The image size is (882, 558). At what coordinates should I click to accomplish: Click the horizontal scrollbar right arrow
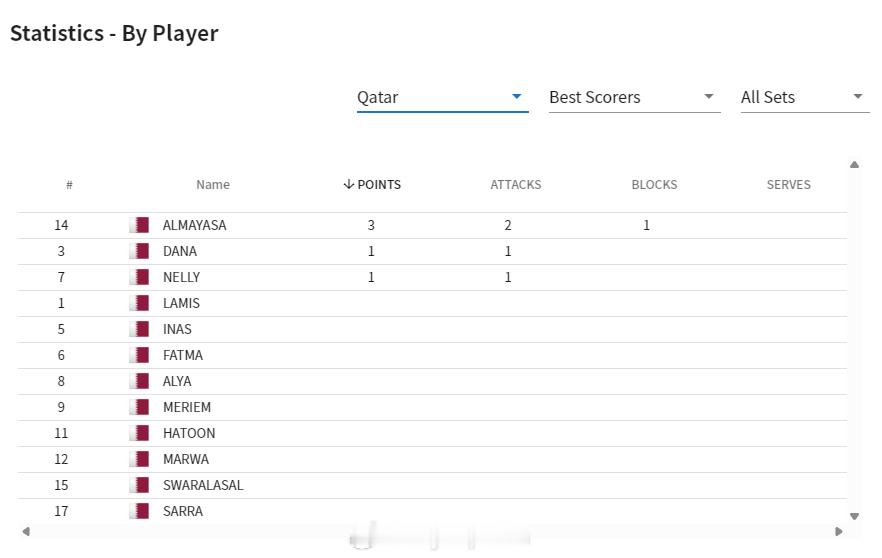[839, 531]
